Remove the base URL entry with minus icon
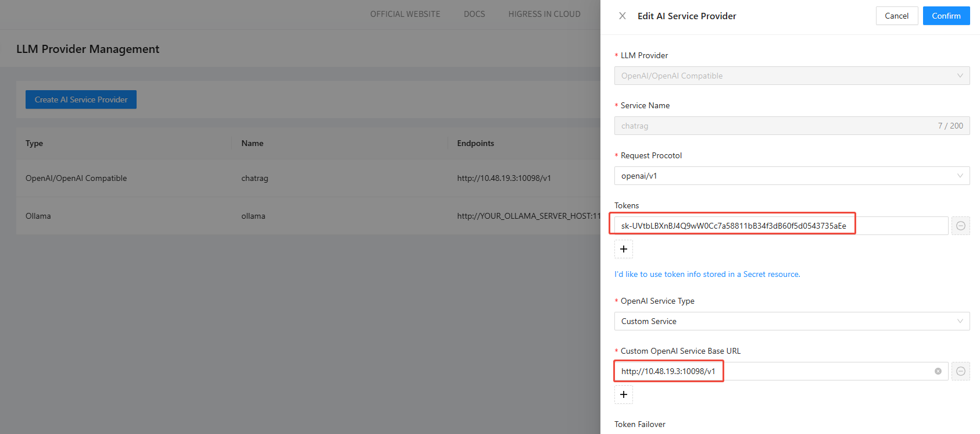The width and height of the screenshot is (980, 434). click(x=960, y=371)
